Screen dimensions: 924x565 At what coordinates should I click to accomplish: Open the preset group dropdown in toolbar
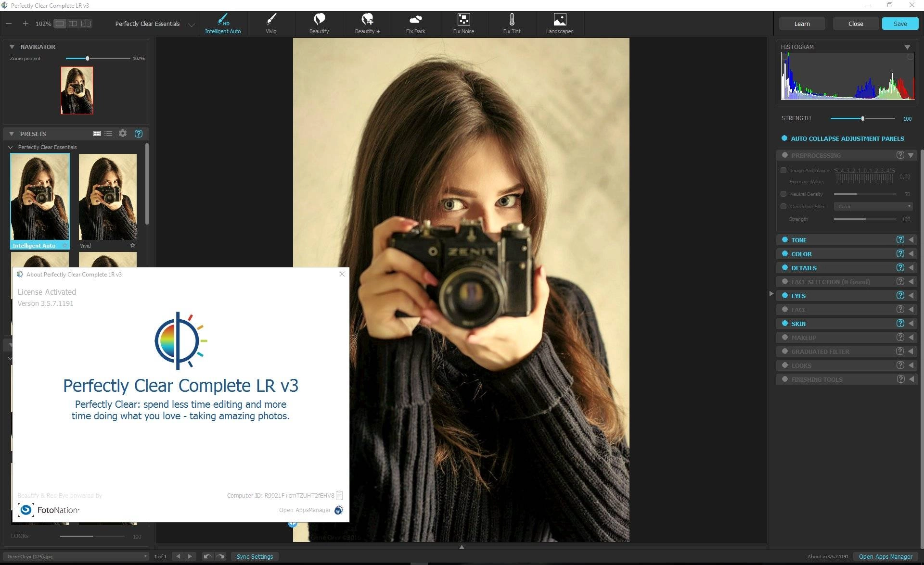[191, 25]
